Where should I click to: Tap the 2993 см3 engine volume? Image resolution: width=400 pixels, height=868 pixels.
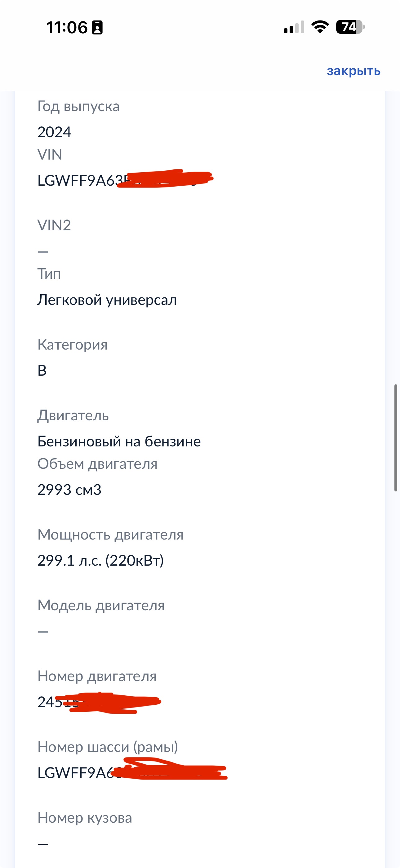(x=69, y=490)
